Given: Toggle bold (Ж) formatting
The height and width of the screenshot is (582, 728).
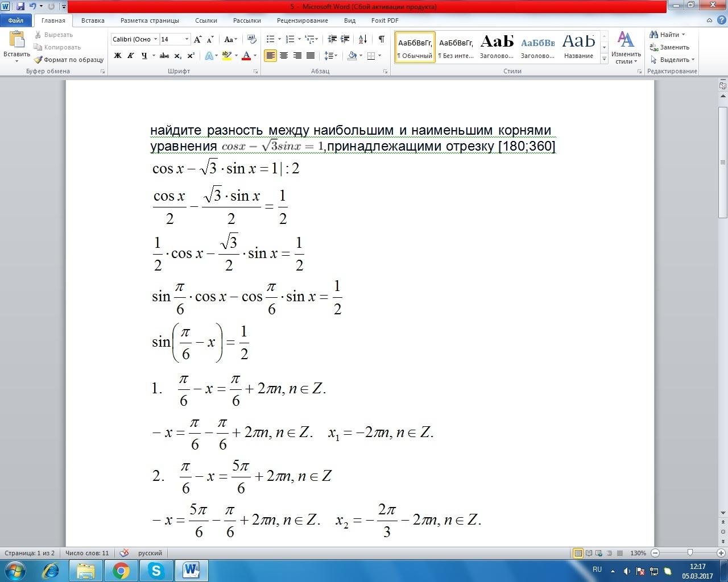Looking at the screenshot, I should pyautogui.click(x=118, y=56).
